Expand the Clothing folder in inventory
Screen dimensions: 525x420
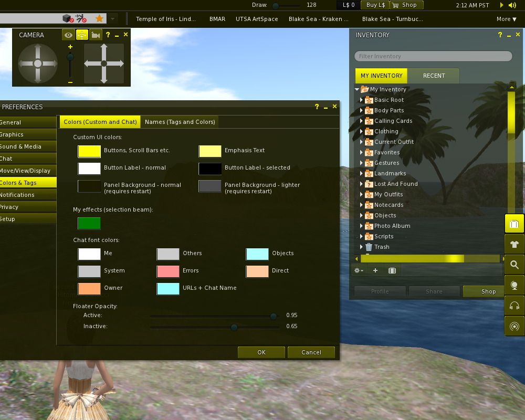(361, 131)
